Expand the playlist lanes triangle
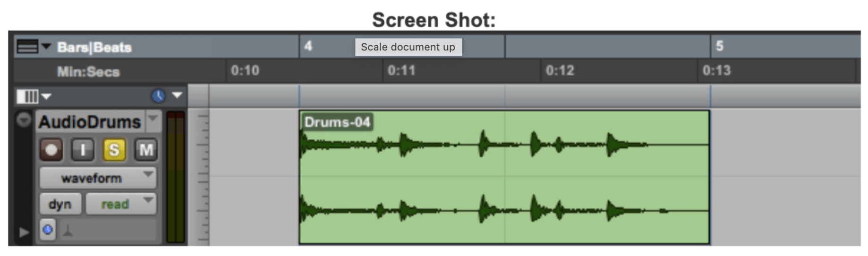868x256 pixels. [x=24, y=232]
